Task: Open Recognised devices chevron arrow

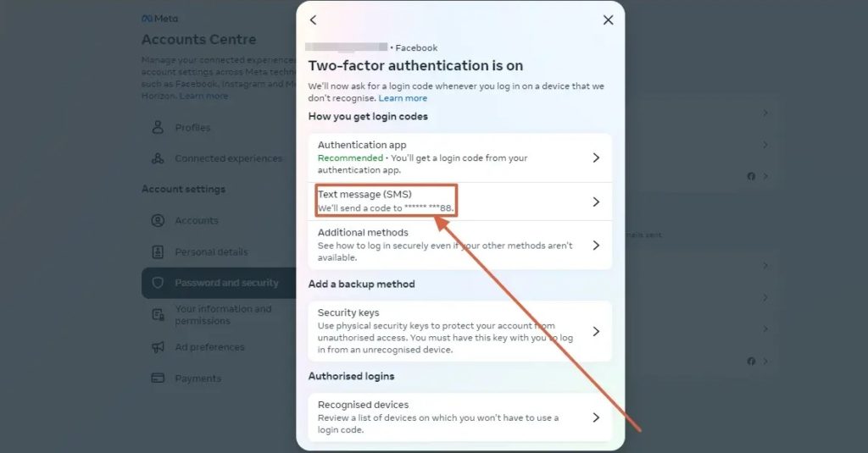Action: pyautogui.click(x=596, y=417)
